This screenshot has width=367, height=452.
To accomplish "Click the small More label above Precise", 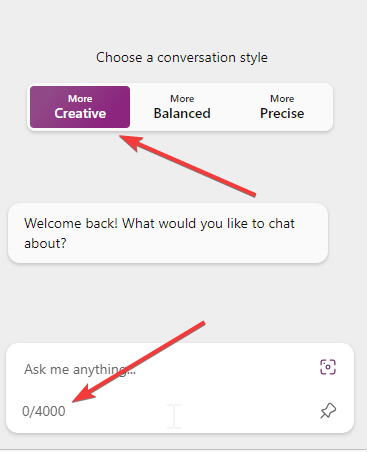I will point(282,99).
